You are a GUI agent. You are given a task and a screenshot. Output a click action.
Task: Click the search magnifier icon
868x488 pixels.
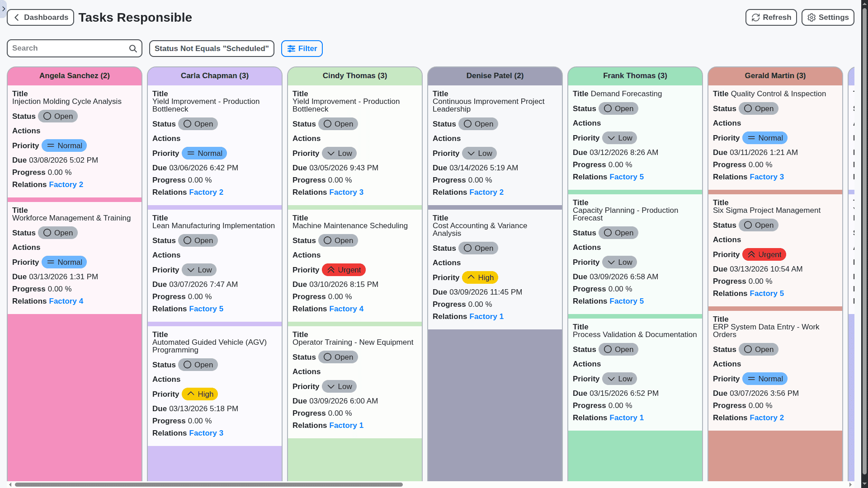click(133, 49)
